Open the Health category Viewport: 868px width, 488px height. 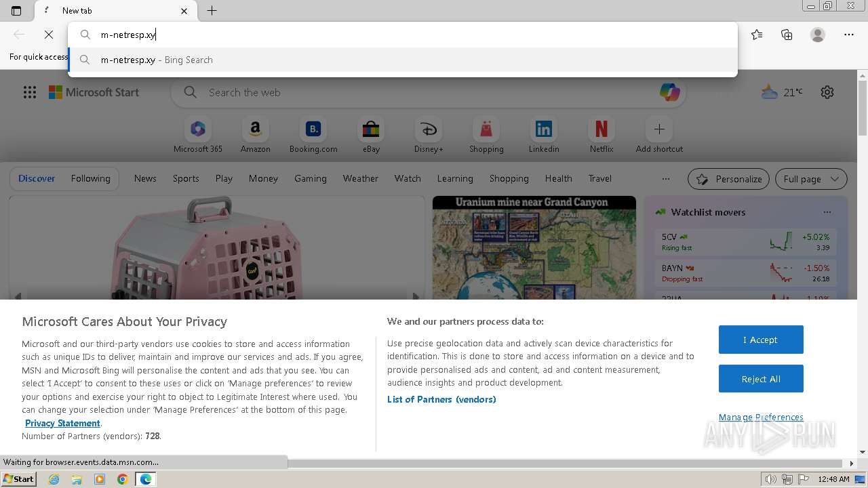click(559, 178)
